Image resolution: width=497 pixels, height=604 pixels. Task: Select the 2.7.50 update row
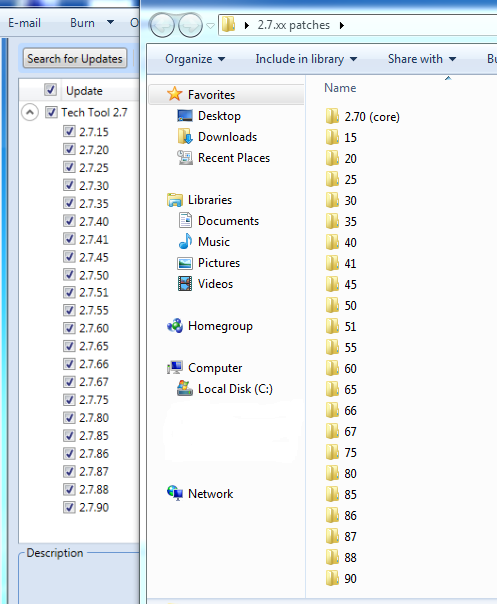point(94,275)
